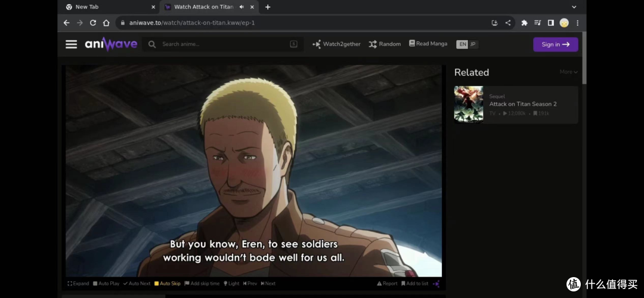Toggle Auto Play
The width and height of the screenshot is (644, 298).
106,284
